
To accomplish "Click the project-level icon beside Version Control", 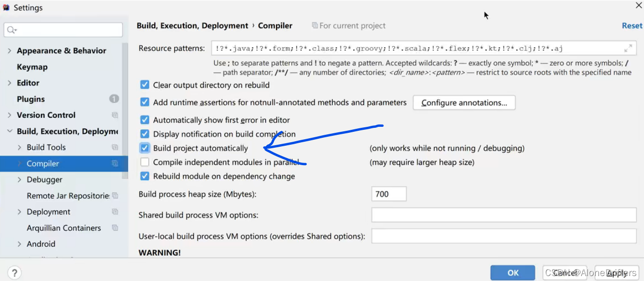I will pyautogui.click(x=115, y=115).
